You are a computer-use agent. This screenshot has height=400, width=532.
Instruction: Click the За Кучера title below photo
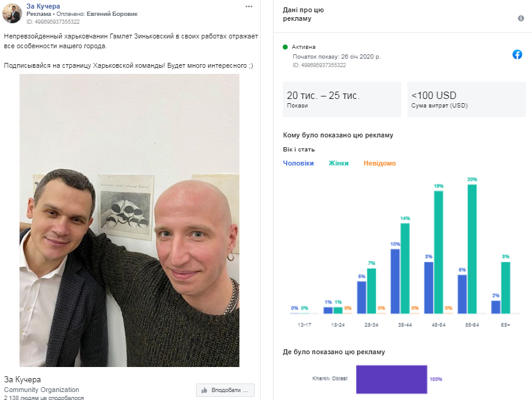point(23,379)
